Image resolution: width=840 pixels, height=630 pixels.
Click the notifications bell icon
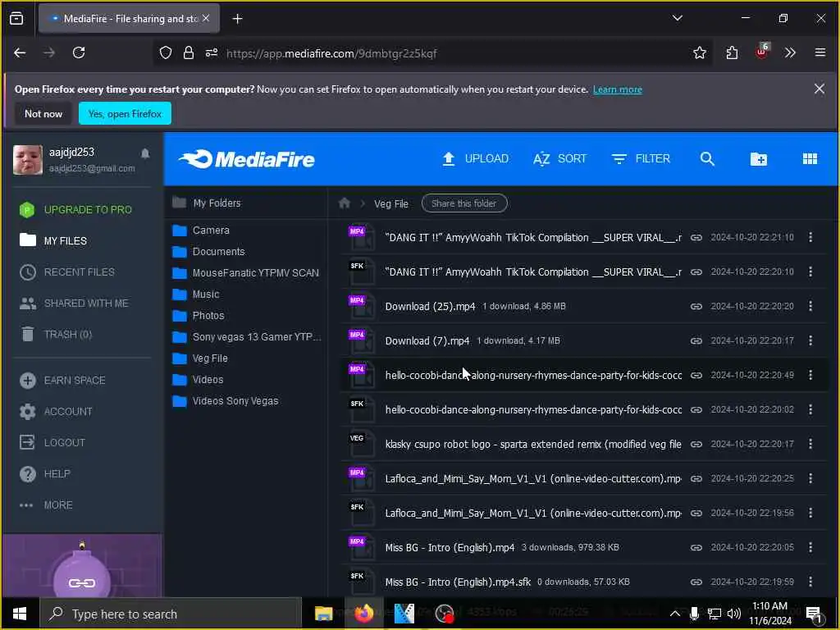145,154
